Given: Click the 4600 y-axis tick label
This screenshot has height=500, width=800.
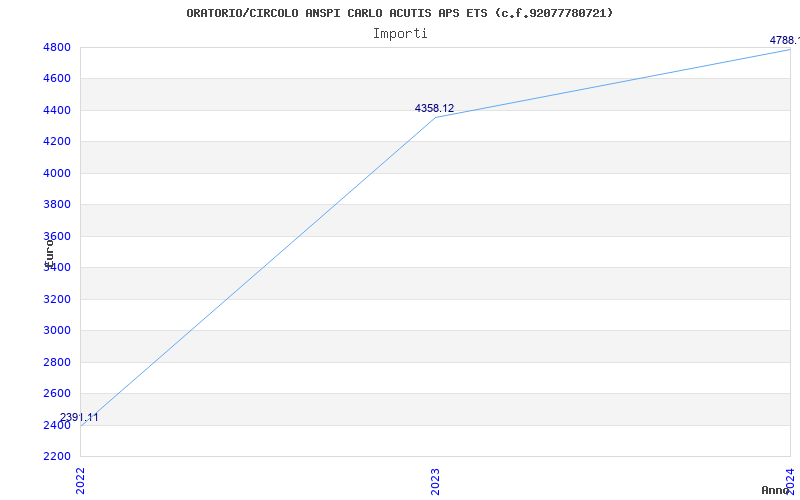Looking at the screenshot, I should pos(57,79).
